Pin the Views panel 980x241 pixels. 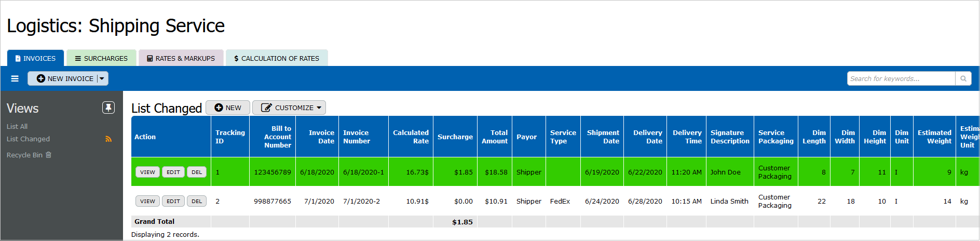click(108, 108)
